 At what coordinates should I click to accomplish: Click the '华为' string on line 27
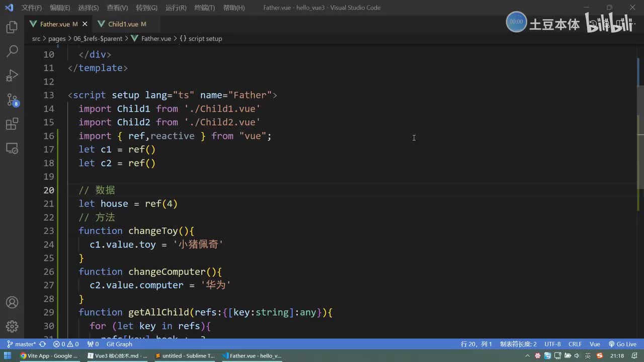(216, 285)
